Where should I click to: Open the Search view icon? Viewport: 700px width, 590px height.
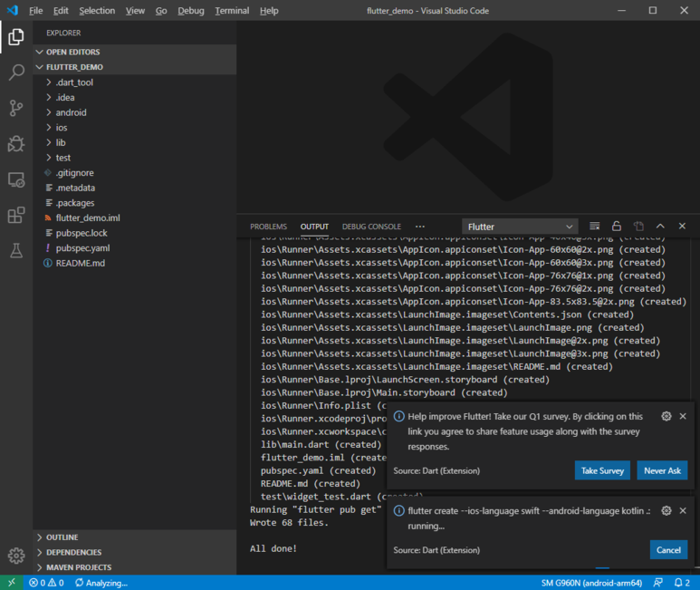pyautogui.click(x=16, y=73)
